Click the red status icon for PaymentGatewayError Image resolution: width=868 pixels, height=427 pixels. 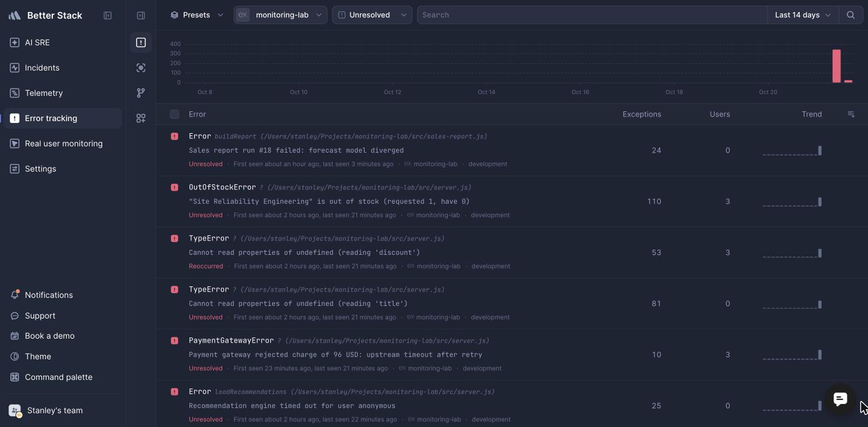pos(175,341)
